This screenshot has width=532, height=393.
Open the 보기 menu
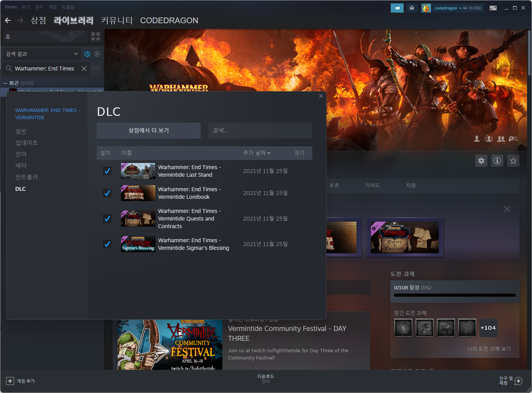click(26, 7)
